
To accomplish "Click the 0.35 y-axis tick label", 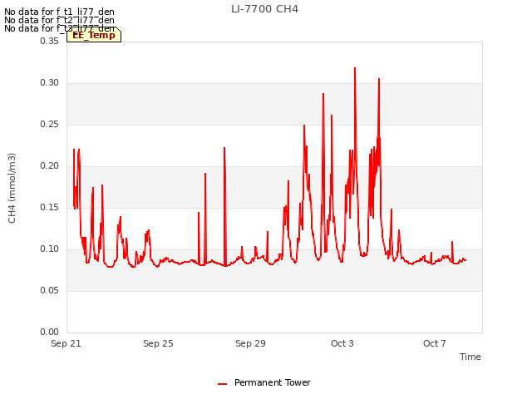I will (x=49, y=41).
